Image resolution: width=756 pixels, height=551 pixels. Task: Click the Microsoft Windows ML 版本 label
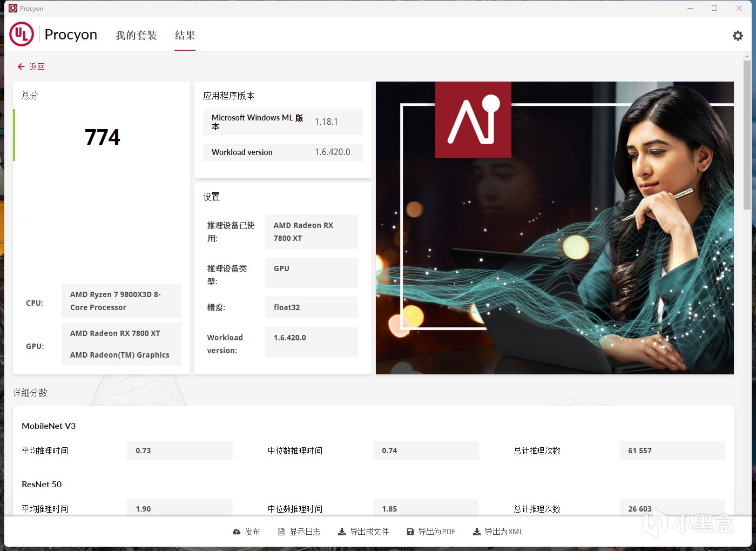pyautogui.click(x=257, y=122)
